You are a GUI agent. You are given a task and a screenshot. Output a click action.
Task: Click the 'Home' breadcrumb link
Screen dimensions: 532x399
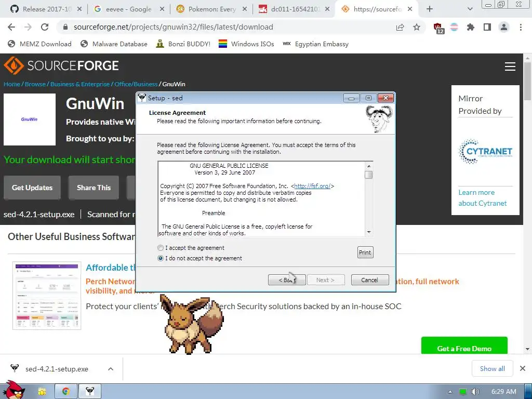(12, 84)
